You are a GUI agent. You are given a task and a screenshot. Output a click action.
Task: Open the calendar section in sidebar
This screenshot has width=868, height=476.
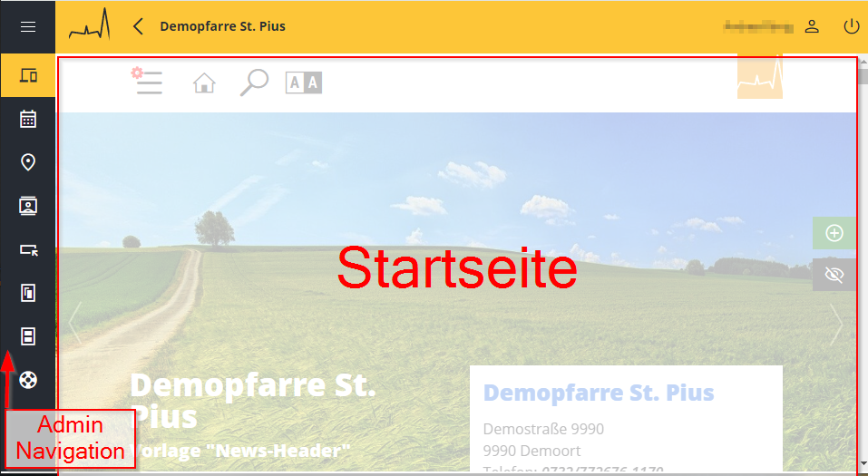pos(27,119)
